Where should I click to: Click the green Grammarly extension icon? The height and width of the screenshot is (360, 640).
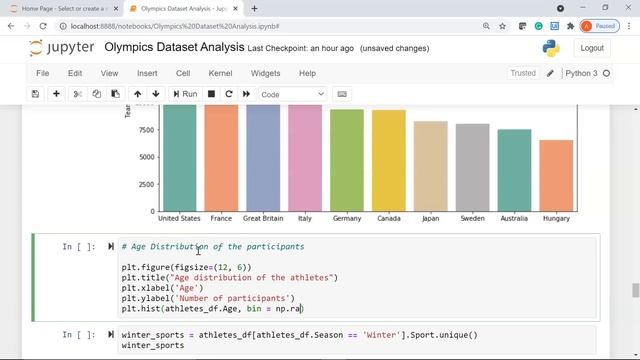[538, 26]
